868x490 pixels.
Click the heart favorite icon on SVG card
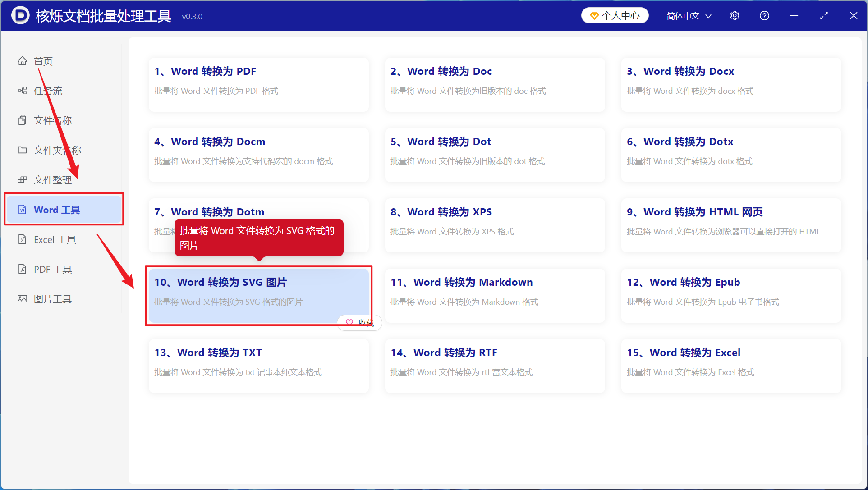(x=349, y=322)
